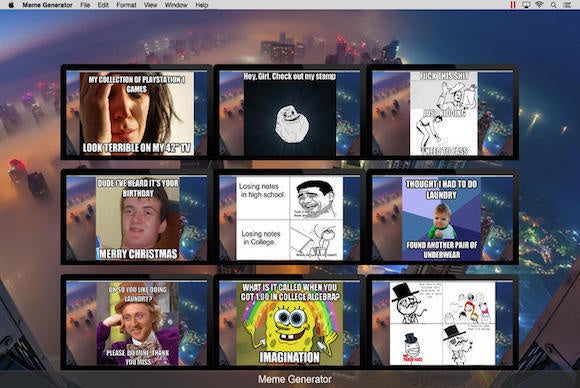Open the Apple menu
This screenshot has height=388, width=580.
[11, 5]
